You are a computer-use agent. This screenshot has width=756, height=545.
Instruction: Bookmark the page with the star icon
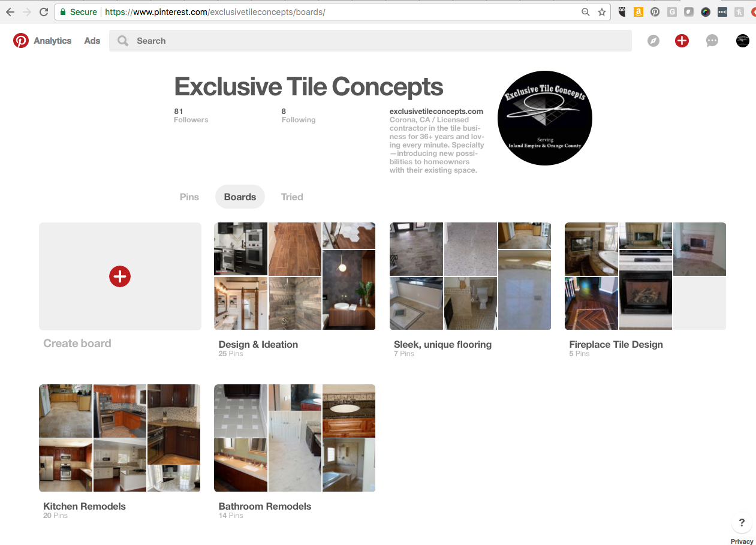coord(602,12)
